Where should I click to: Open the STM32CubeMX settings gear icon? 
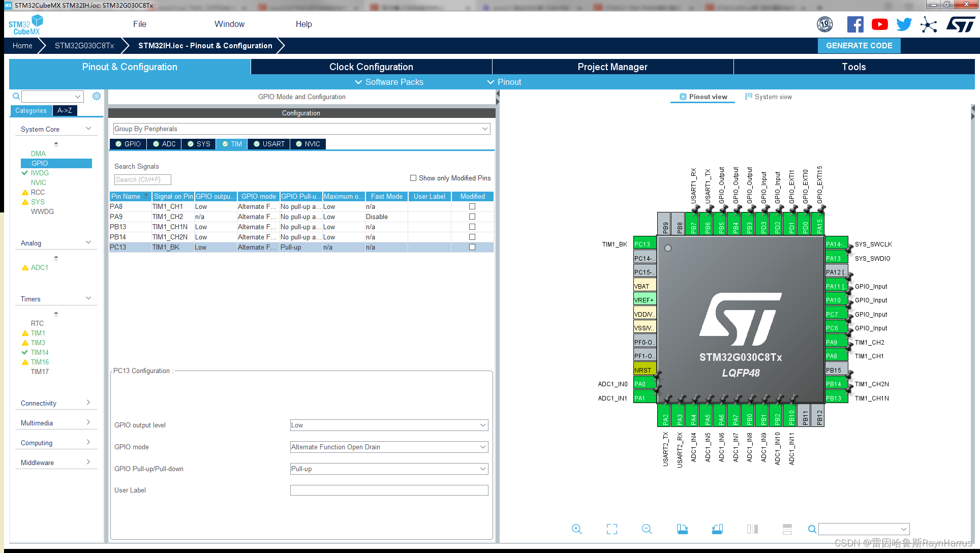coord(97,96)
